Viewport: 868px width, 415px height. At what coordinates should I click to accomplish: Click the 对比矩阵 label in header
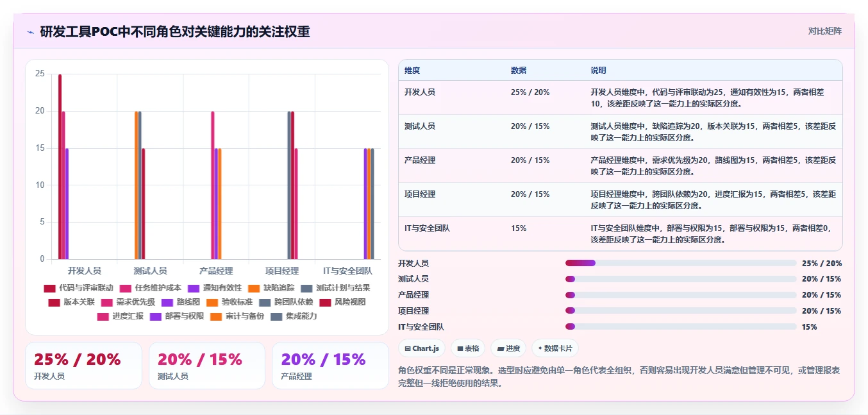[x=825, y=31]
